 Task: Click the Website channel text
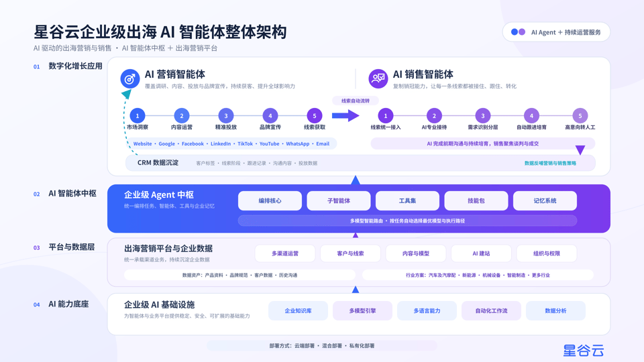[x=142, y=143]
